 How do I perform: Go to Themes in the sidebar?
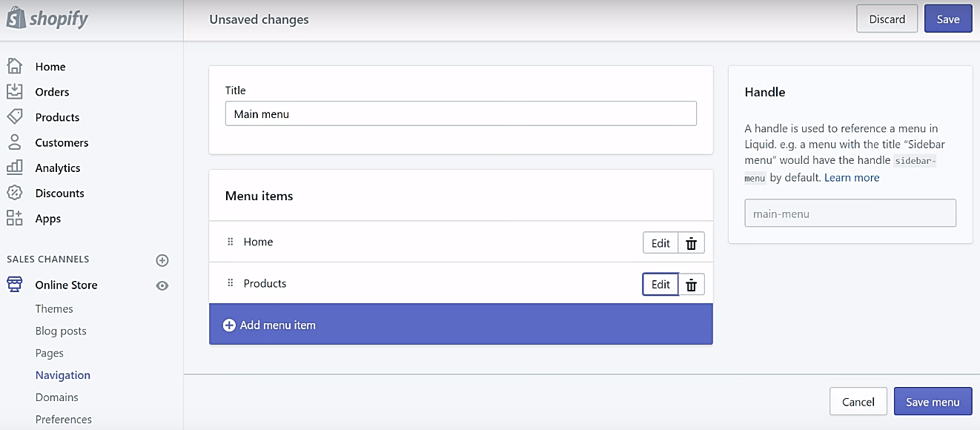(x=54, y=308)
